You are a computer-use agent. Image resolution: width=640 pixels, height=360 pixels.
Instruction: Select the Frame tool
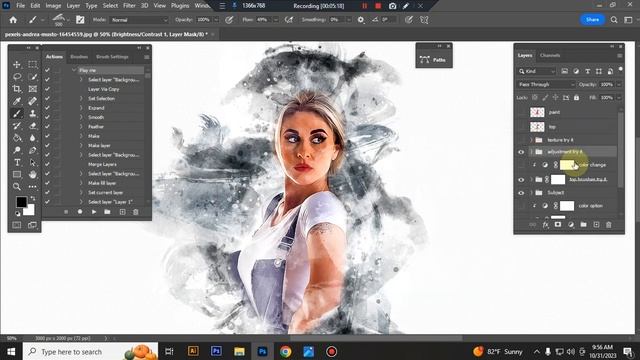[33, 89]
